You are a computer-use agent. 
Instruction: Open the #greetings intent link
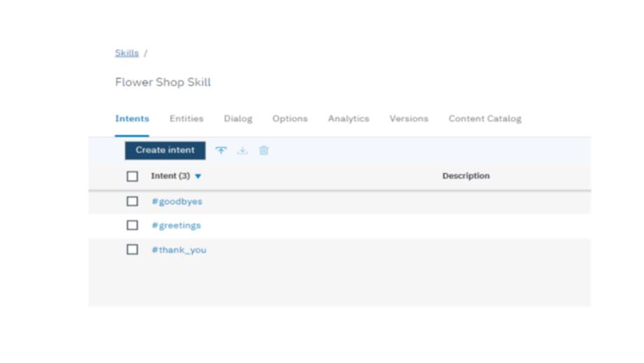tap(176, 225)
